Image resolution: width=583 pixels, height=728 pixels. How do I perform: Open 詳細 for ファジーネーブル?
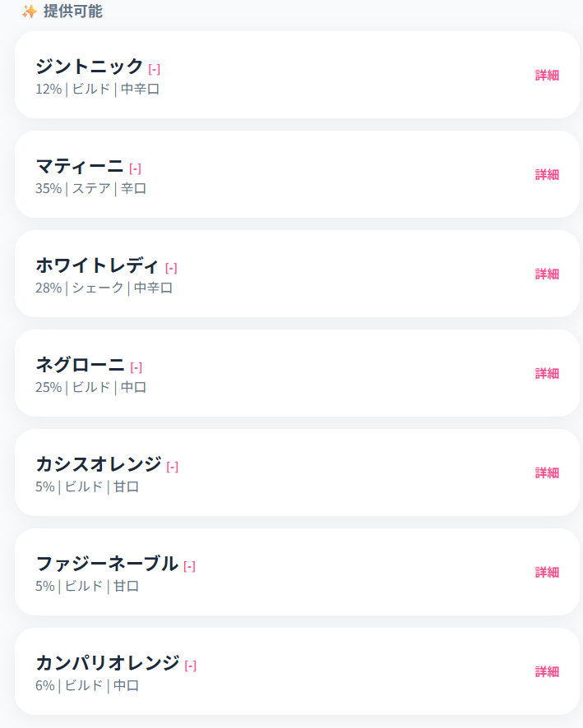tap(548, 573)
